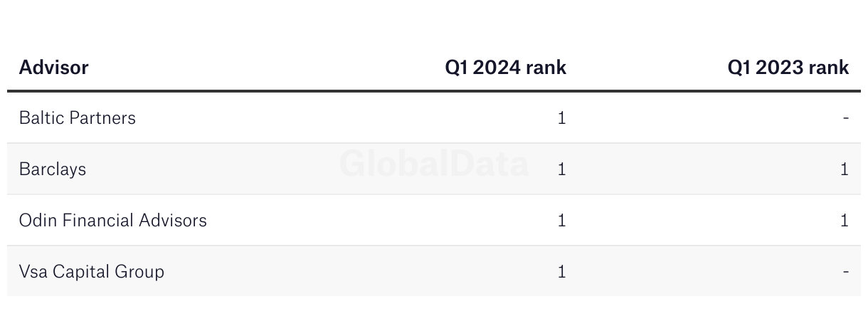Click the Advisor column header
The width and height of the screenshot is (868, 326).
(x=53, y=68)
